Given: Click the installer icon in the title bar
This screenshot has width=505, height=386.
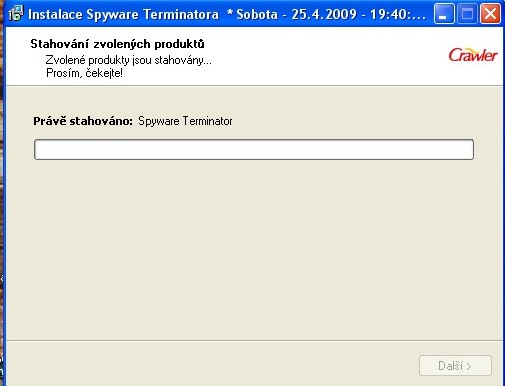Looking at the screenshot, I should (16, 14).
